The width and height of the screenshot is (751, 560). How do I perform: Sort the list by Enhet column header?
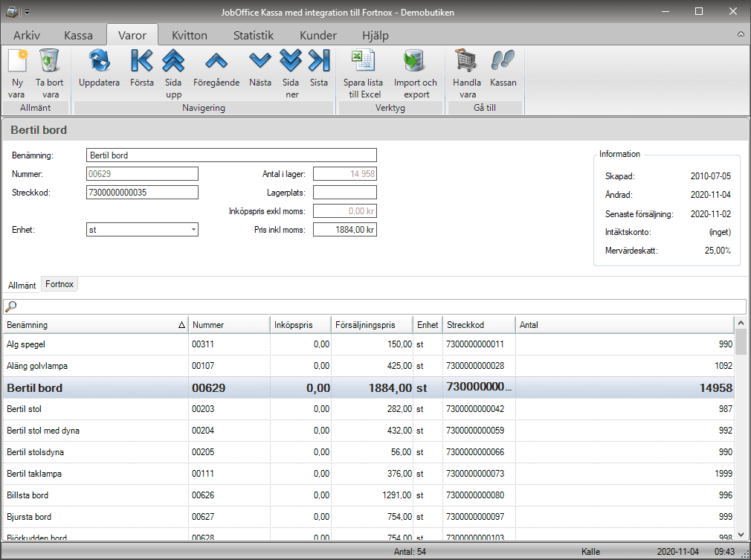[428, 325]
